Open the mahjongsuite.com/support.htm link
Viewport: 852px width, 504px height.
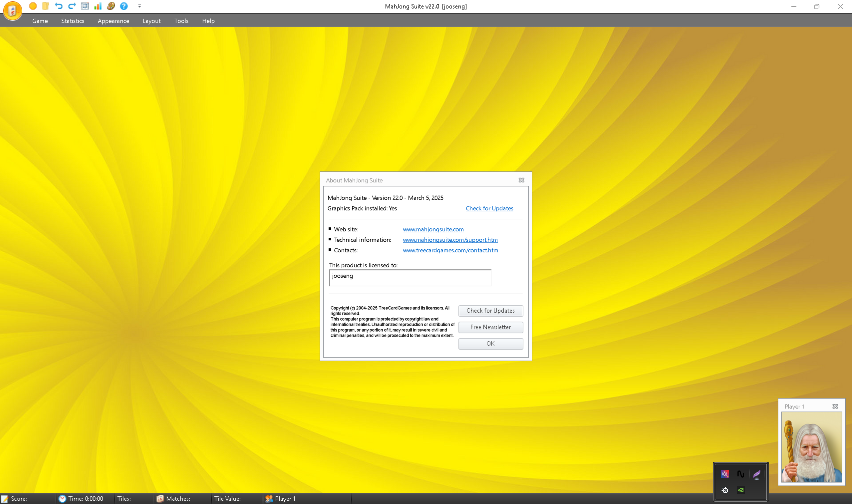click(x=450, y=240)
